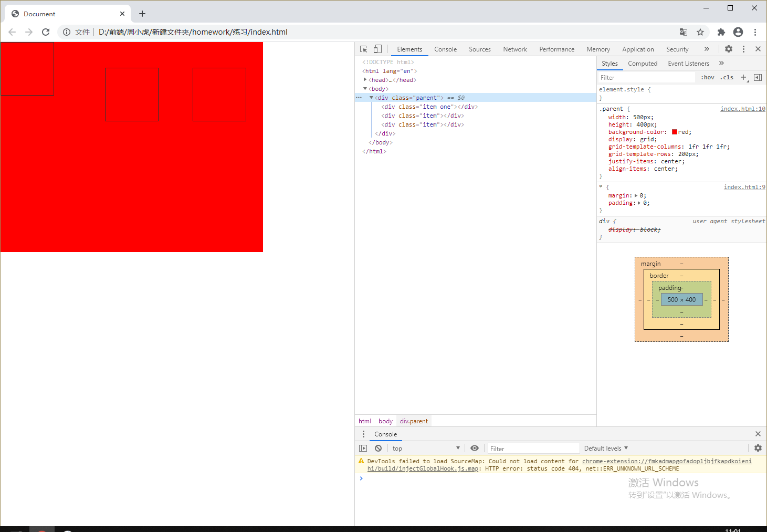Open the Memory tab

point(598,49)
